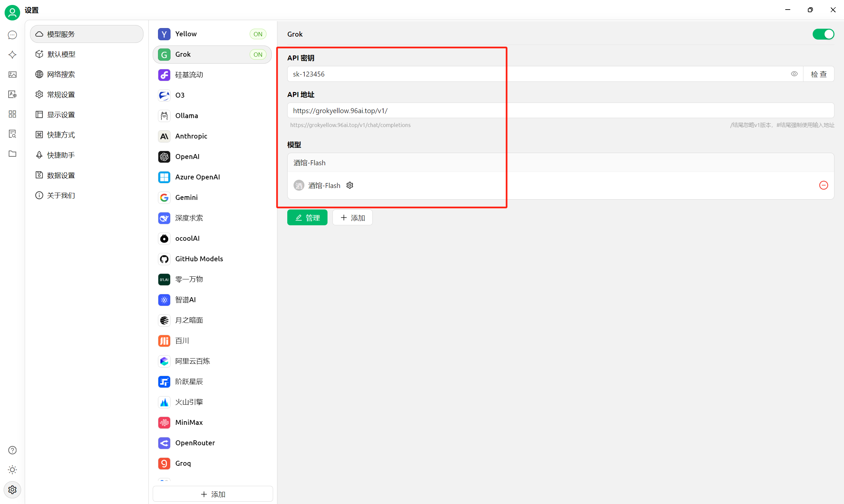
Task: Select 常规设置 settings menu
Action: click(86, 94)
